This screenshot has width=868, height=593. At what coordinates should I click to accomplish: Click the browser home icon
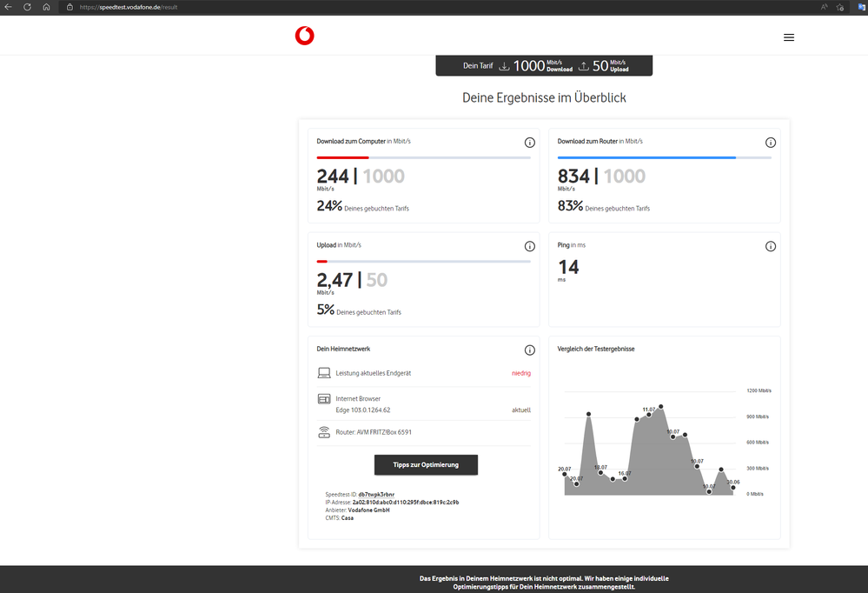45,7
